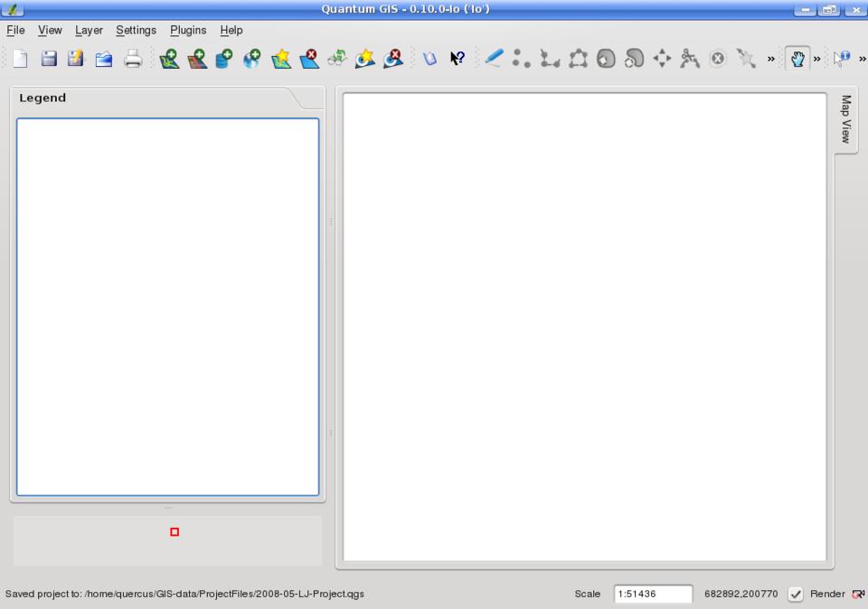Expand the overflow chevron after the Identify tool

pos(862,60)
